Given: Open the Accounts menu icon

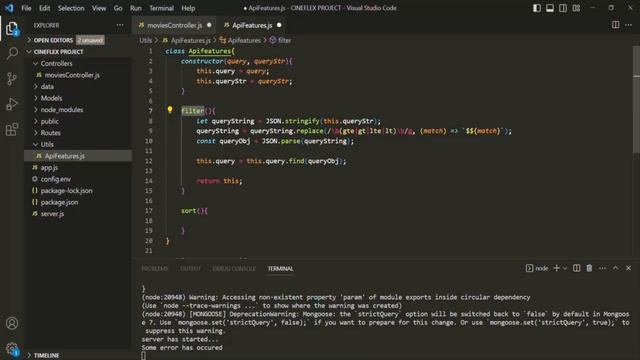Looking at the screenshot, I should pos(12,323).
